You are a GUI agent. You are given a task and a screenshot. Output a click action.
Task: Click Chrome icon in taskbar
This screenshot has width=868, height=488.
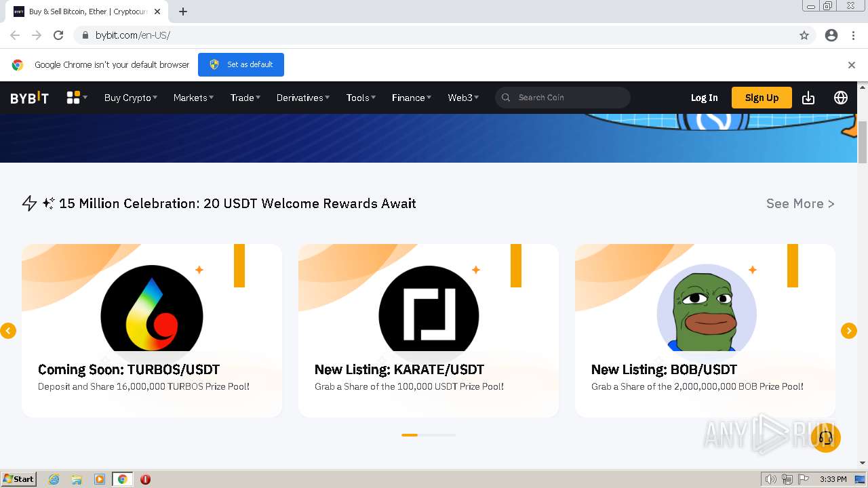point(123,479)
